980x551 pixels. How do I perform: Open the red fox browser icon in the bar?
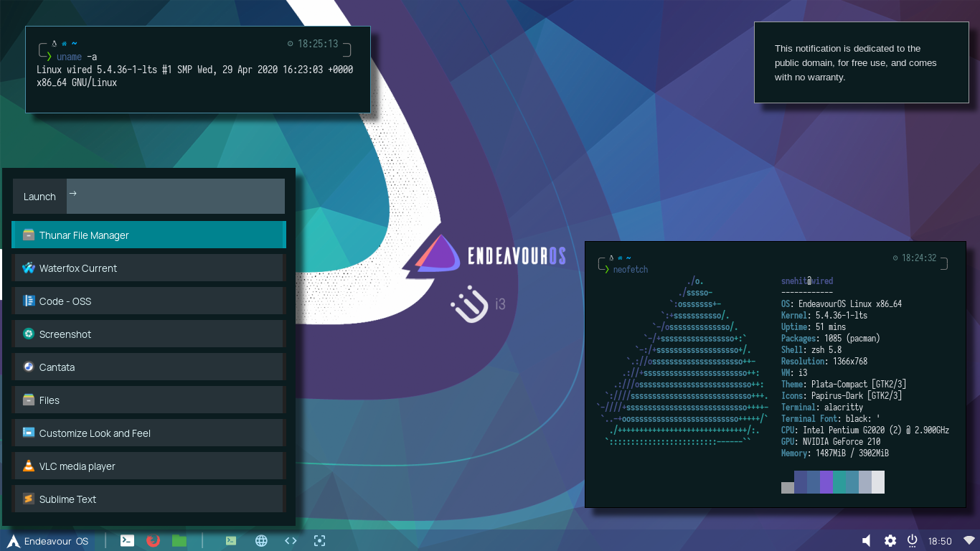153,541
